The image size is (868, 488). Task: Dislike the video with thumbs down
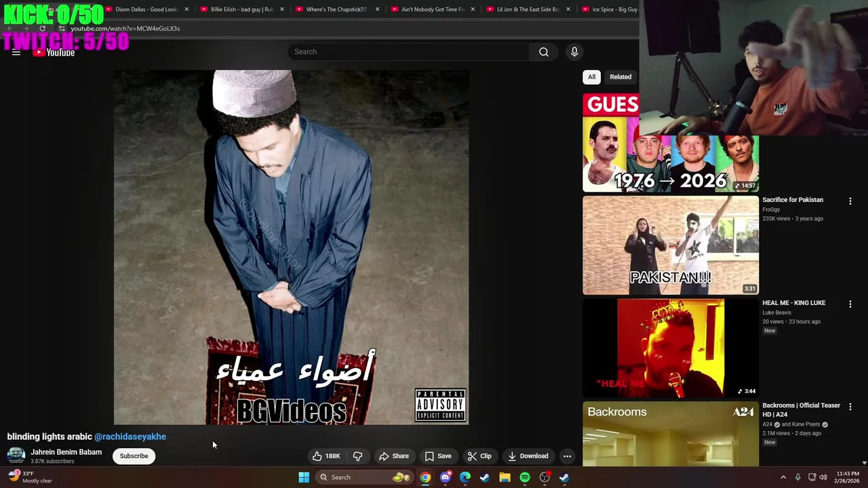(358, 456)
